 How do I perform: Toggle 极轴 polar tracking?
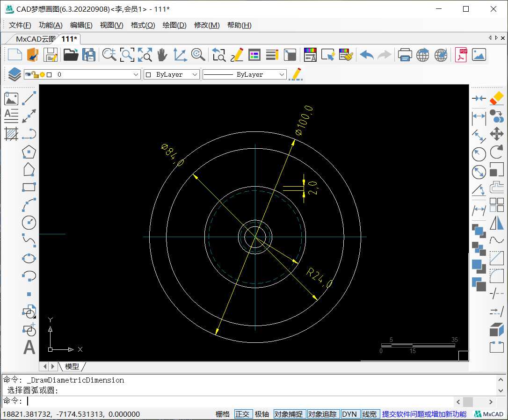tap(262, 414)
